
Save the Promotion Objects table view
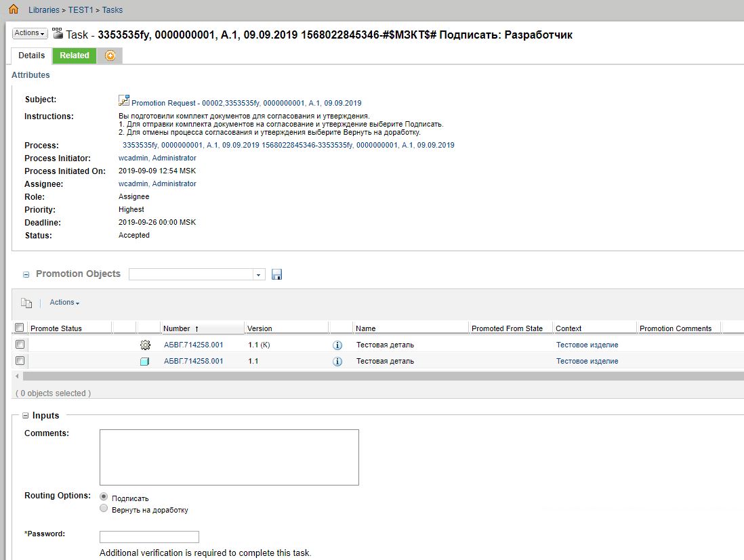click(276, 274)
